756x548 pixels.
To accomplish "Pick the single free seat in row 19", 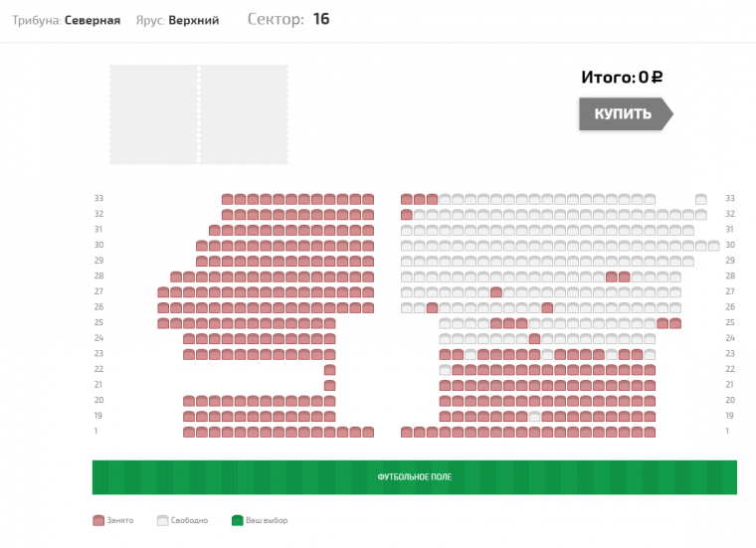I will (535, 416).
